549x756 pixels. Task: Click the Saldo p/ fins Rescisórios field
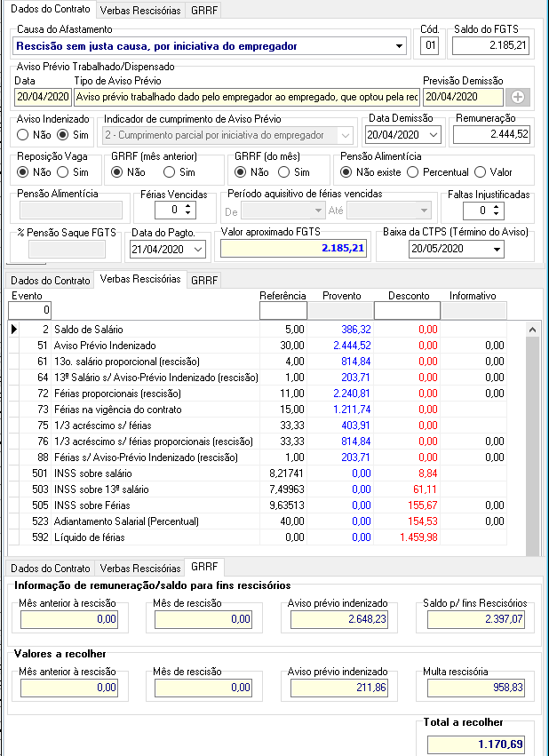(x=476, y=619)
